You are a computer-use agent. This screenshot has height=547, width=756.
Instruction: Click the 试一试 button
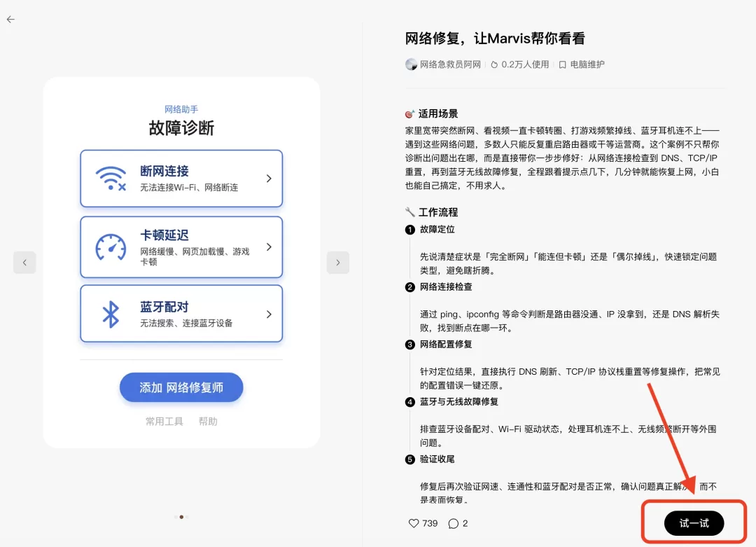coord(694,523)
